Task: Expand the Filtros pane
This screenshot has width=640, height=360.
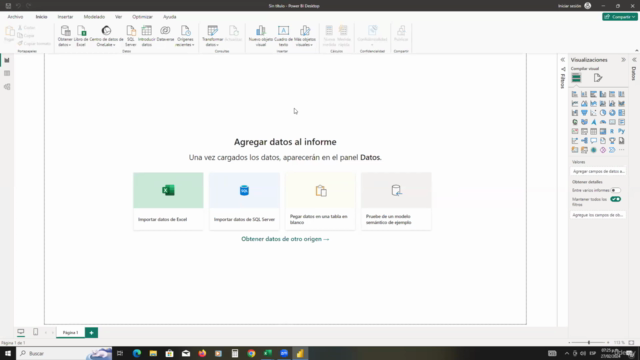Action: [x=563, y=60]
